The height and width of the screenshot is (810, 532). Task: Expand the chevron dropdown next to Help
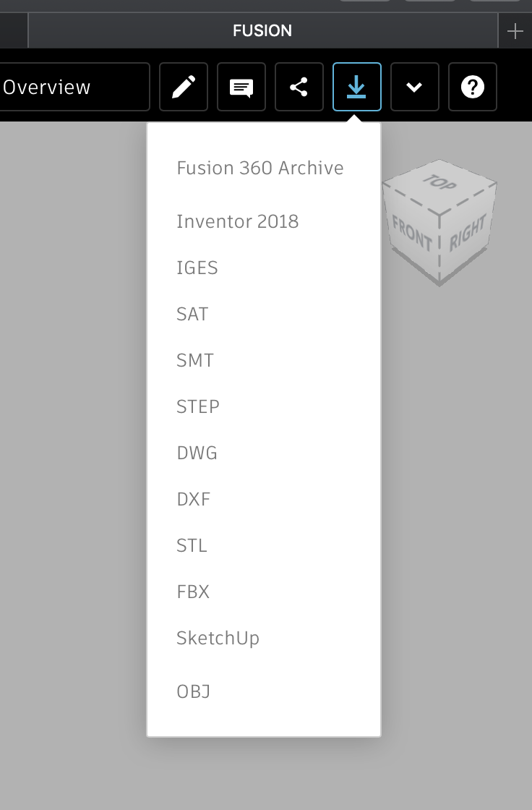pos(414,87)
